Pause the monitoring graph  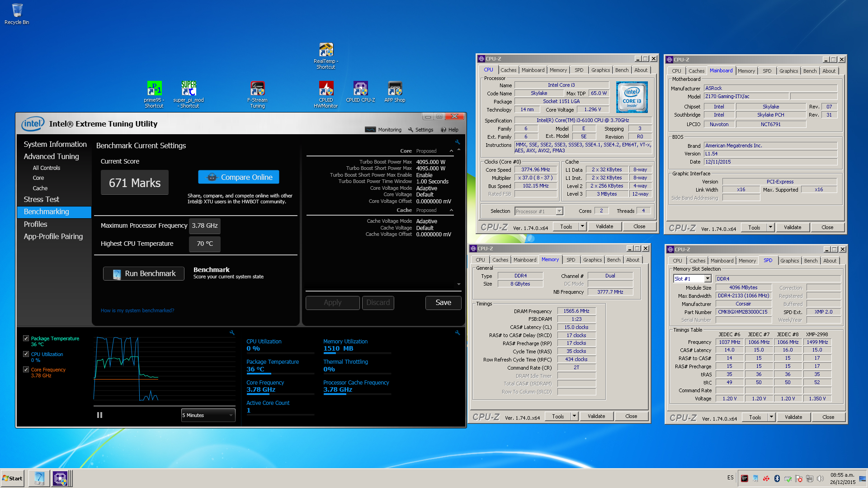pos(99,415)
